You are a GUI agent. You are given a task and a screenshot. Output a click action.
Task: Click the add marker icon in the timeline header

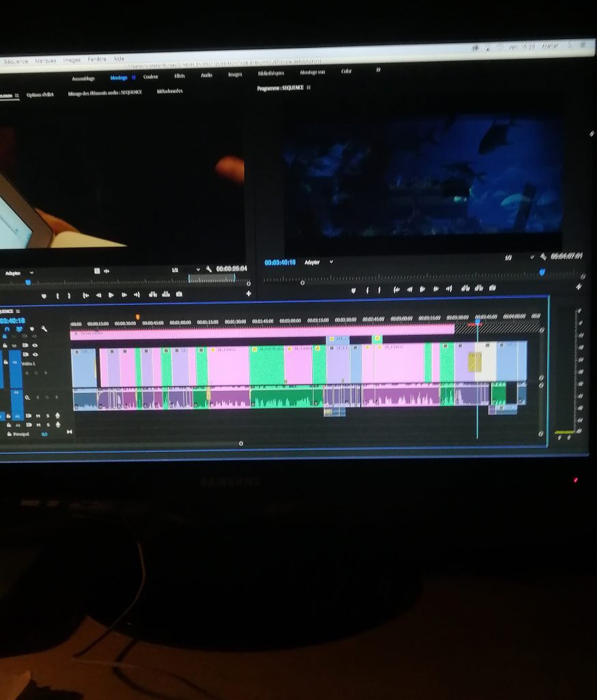click(x=31, y=329)
